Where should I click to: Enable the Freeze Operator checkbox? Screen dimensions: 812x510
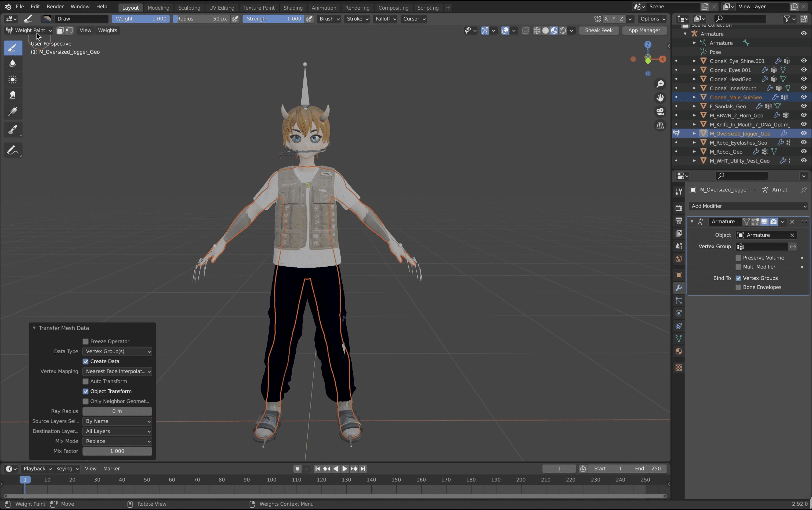pyautogui.click(x=86, y=341)
